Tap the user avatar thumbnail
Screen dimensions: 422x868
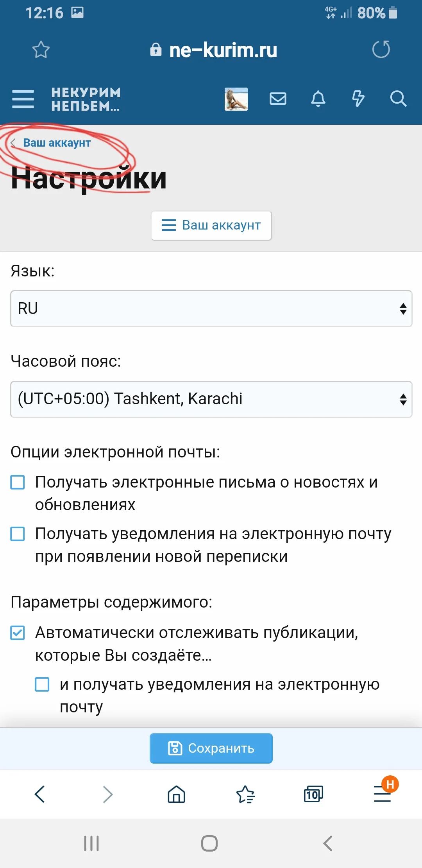236,99
